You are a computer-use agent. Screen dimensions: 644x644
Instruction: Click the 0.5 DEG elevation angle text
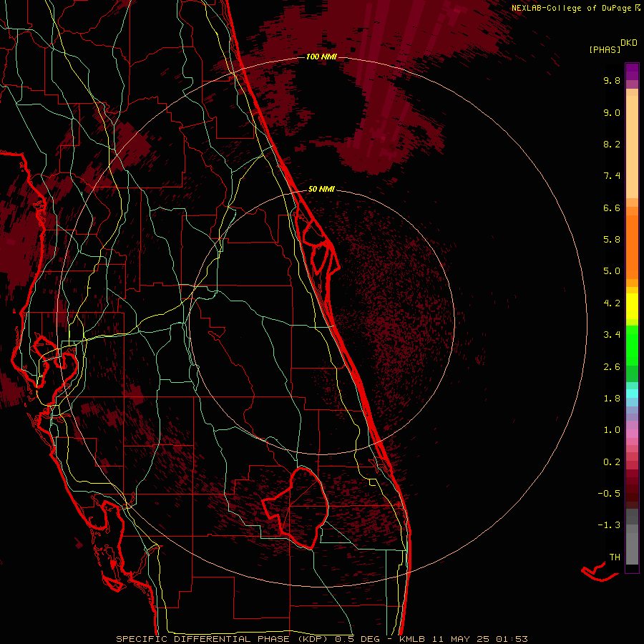click(357, 639)
